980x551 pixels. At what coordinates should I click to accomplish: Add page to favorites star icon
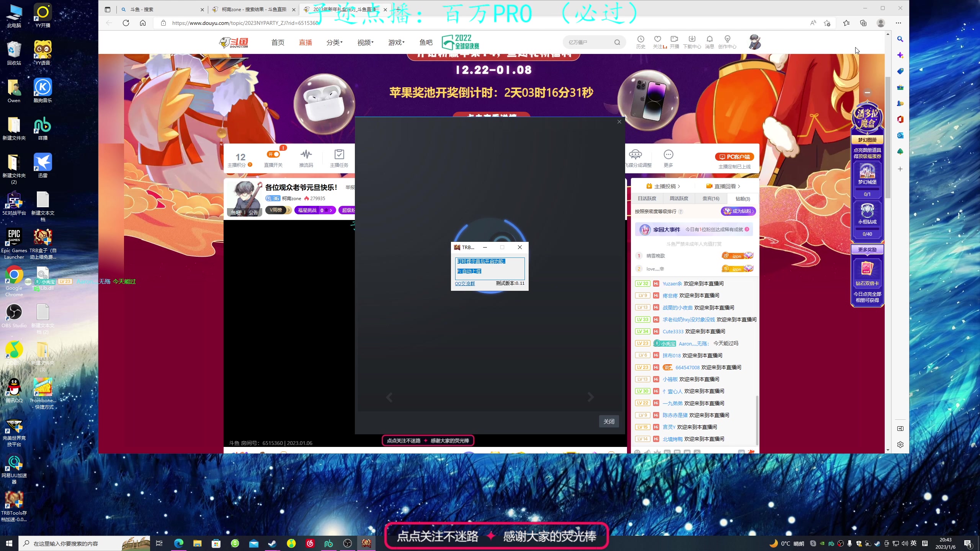click(x=827, y=23)
